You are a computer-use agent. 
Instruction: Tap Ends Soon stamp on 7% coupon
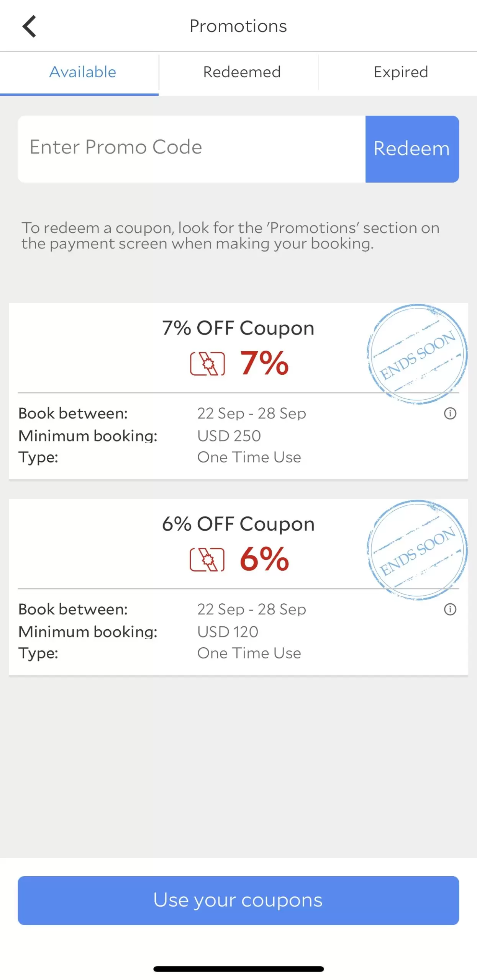417,354
